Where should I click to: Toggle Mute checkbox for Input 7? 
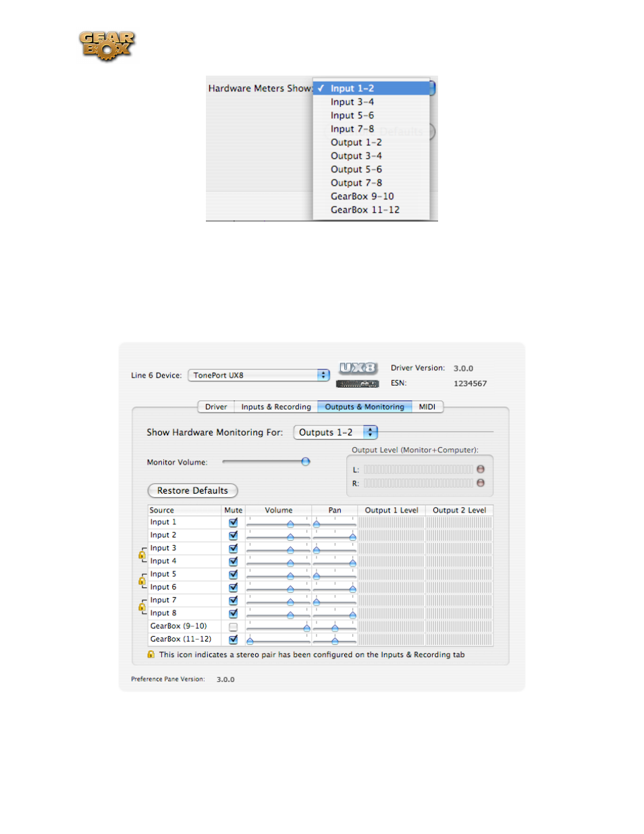pyautogui.click(x=233, y=600)
